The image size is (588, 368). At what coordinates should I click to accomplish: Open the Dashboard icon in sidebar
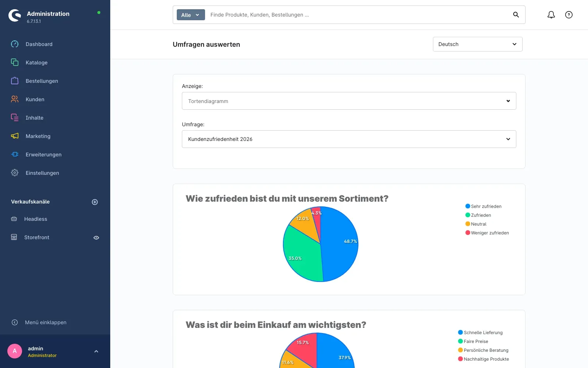[15, 44]
